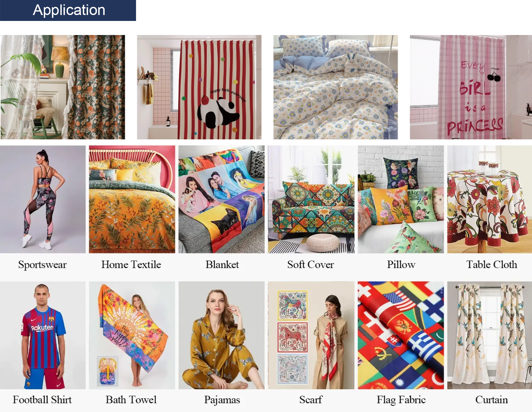Open the Pillow cushions image

coord(401,199)
